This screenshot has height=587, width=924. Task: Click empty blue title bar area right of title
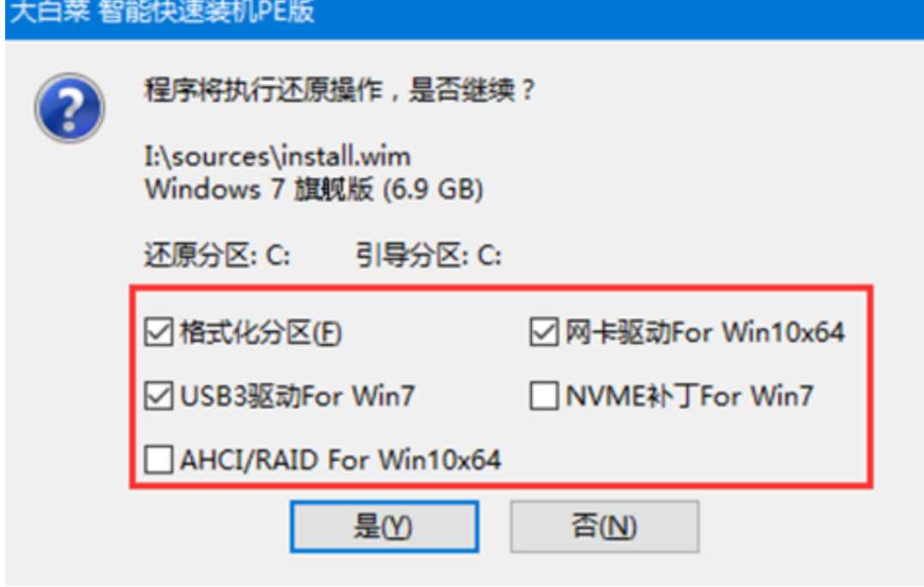tap(619, 18)
